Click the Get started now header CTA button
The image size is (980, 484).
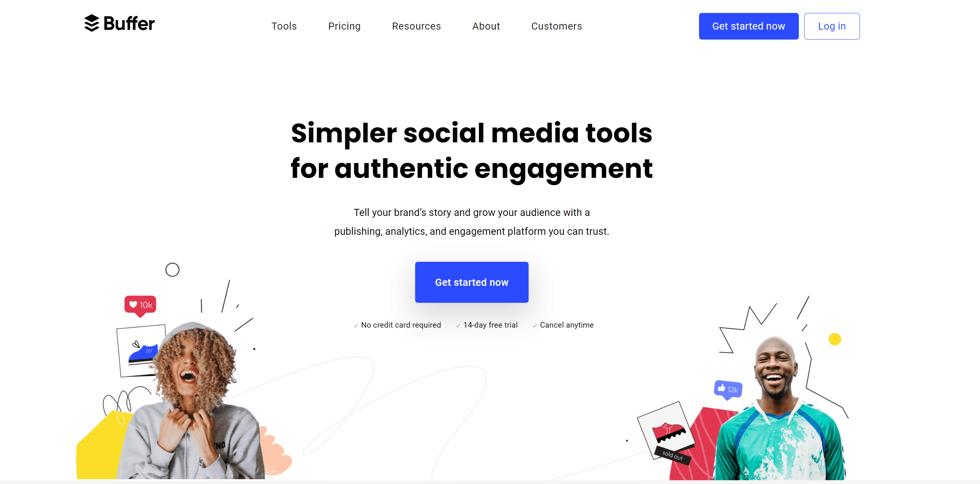[x=748, y=26]
